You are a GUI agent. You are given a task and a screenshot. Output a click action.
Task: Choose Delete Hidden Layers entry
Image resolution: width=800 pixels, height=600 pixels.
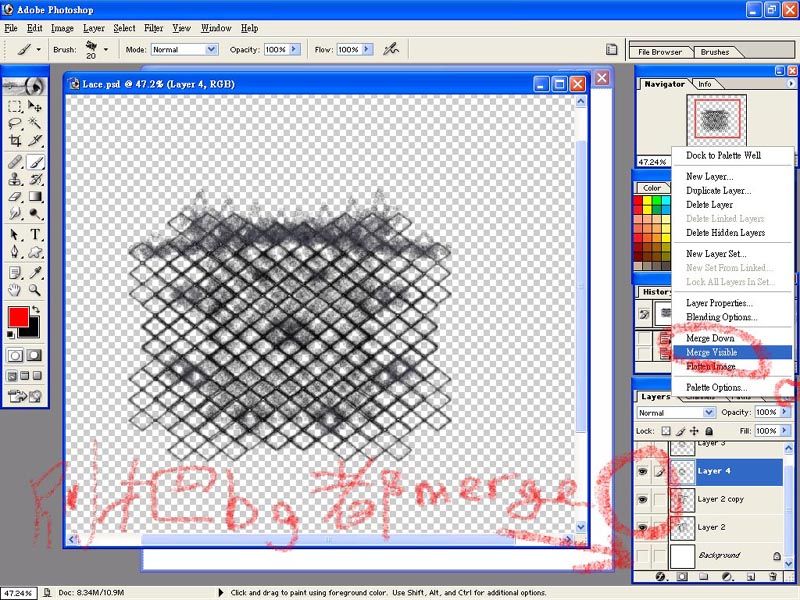(x=732, y=233)
